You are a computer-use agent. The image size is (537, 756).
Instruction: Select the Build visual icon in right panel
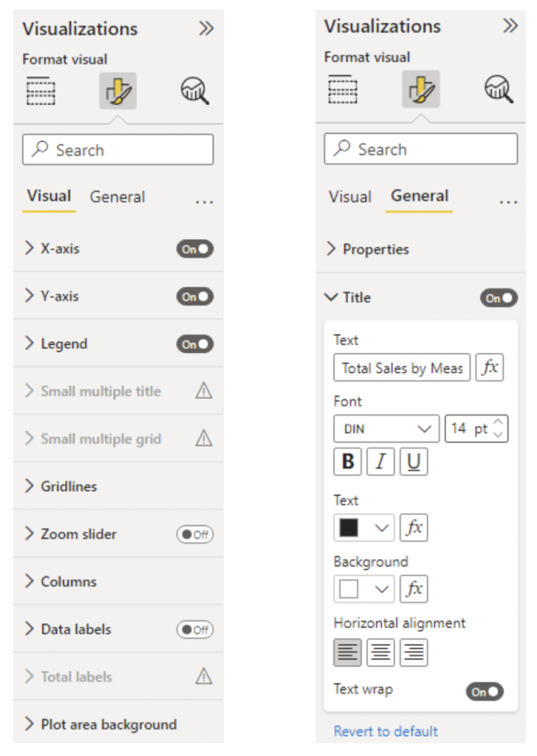tap(343, 89)
